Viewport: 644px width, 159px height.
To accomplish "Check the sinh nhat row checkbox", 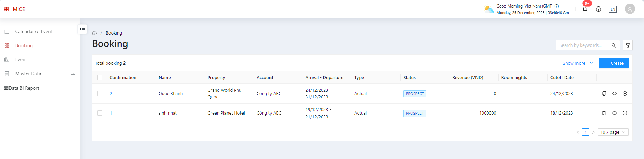I will 100,113.
